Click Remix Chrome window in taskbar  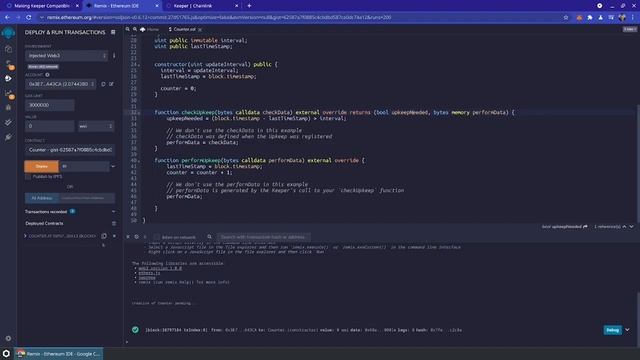click(59, 353)
